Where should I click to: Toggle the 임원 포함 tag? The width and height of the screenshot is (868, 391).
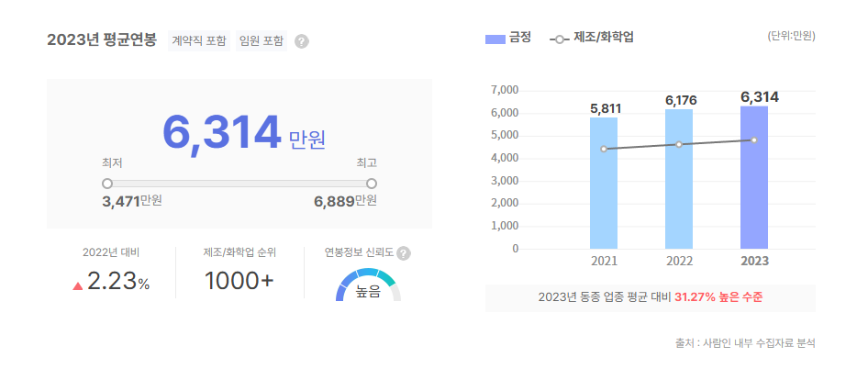(x=262, y=41)
